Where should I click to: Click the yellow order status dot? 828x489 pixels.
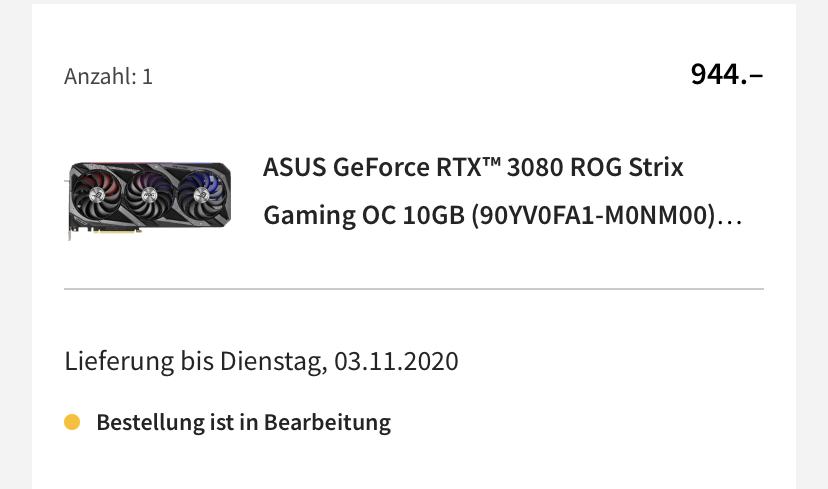pos(72,422)
